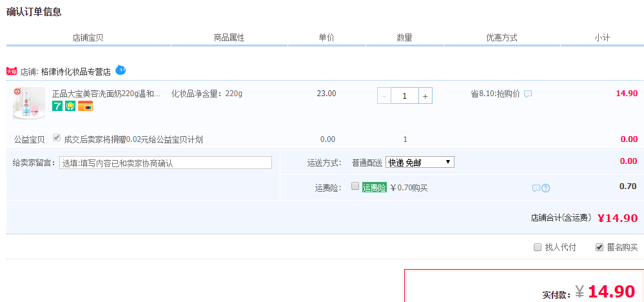The height and width of the screenshot is (302, 644).
Task: Click the orange credit card payment icon
Action: coord(85,106)
